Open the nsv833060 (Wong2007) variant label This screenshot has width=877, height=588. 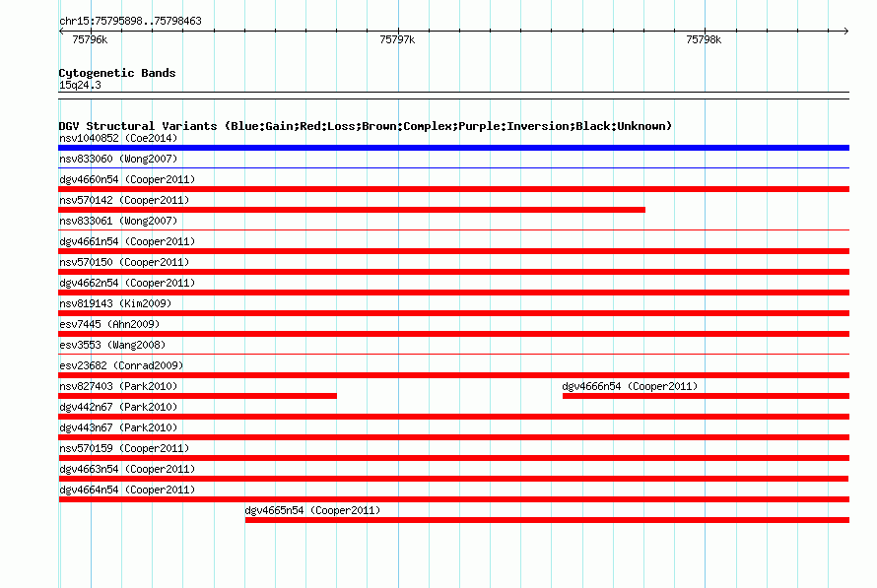tap(118, 159)
